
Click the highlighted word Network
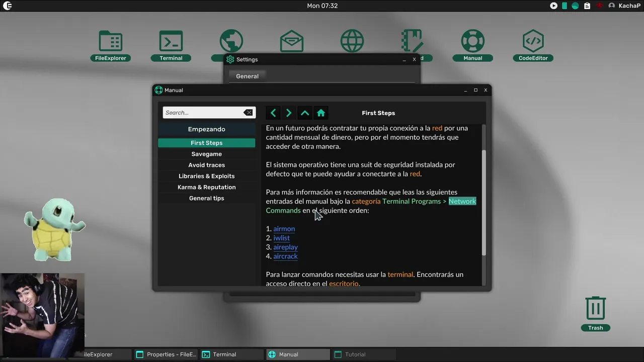coord(462,201)
